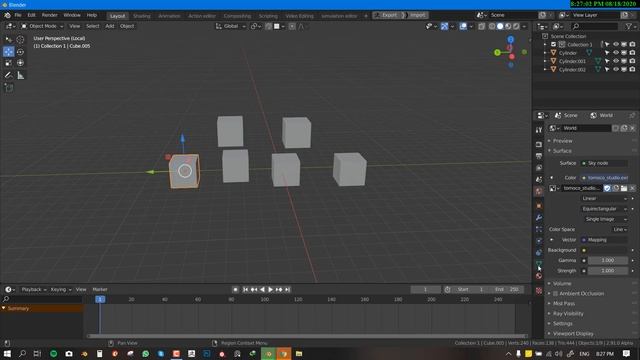Select the Annotate pencil tool
Image resolution: width=640 pixels, height=360 pixels.
[9, 76]
